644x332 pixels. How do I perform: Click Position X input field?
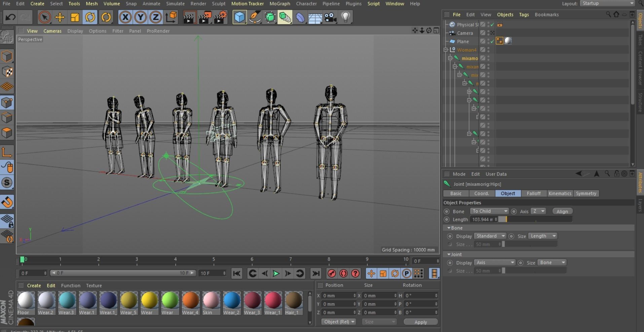pos(339,296)
